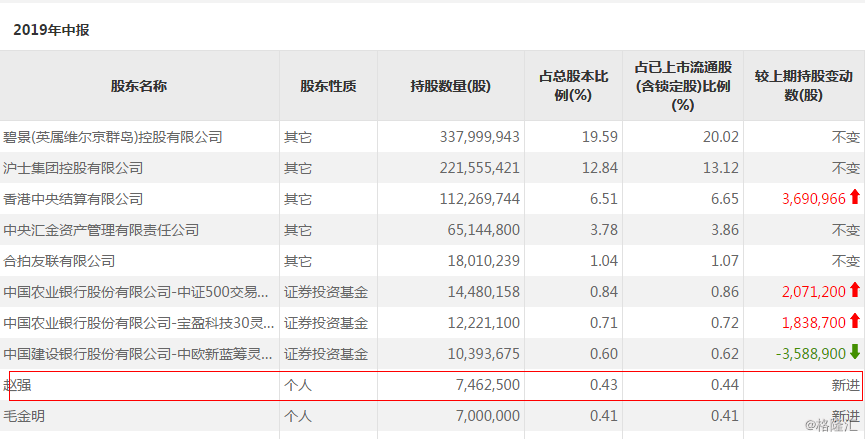Screen dimensions: 865x439
Task: Click the circulating share ratio 6.65
Action: click(x=724, y=199)
